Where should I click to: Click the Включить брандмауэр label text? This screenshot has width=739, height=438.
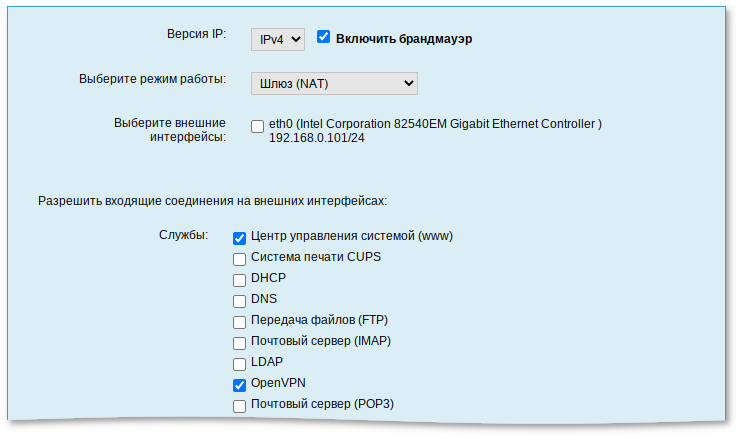pyautogui.click(x=403, y=39)
